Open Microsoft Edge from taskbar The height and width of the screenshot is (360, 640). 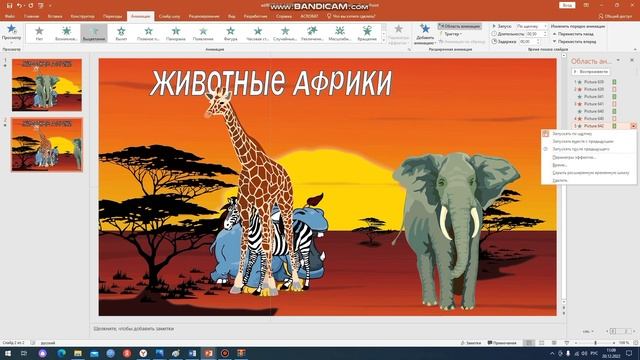point(62,353)
